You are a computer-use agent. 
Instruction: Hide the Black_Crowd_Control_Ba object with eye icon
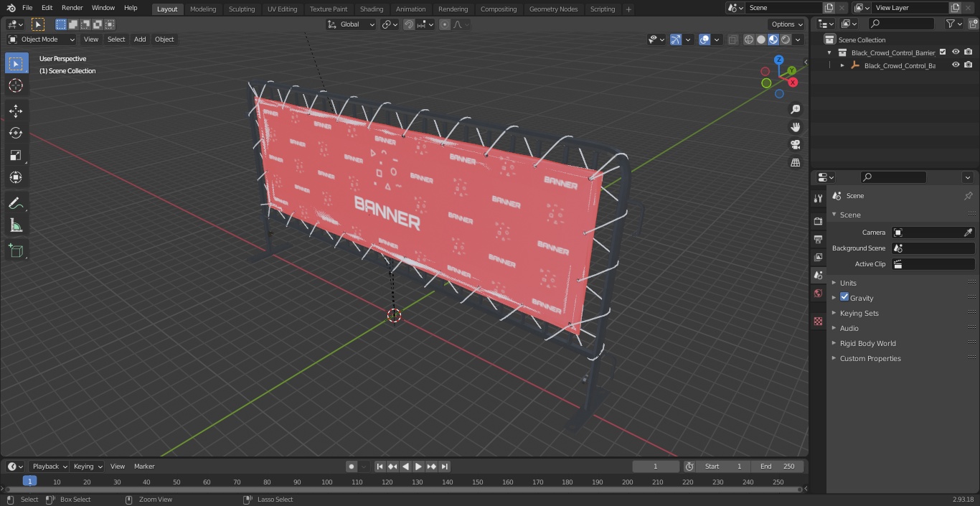pyautogui.click(x=956, y=65)
